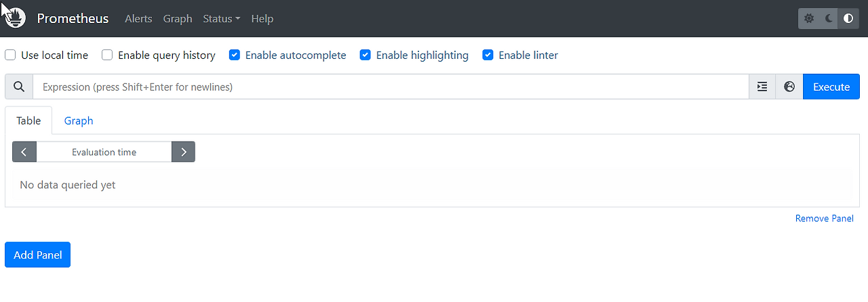Disable the autocomplete checkbox
The image size is (868, 302).
point(235,56)
